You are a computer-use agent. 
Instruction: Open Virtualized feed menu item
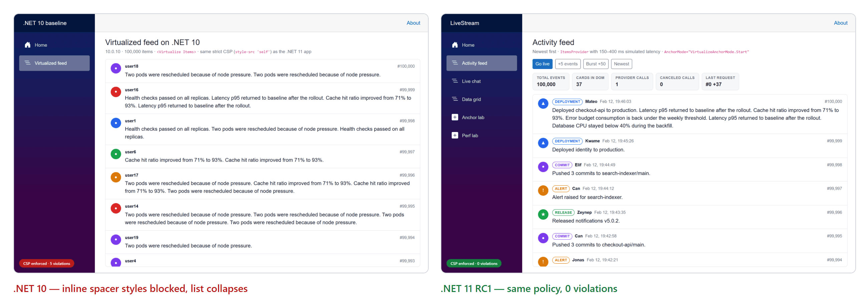(x=54, y=63)
